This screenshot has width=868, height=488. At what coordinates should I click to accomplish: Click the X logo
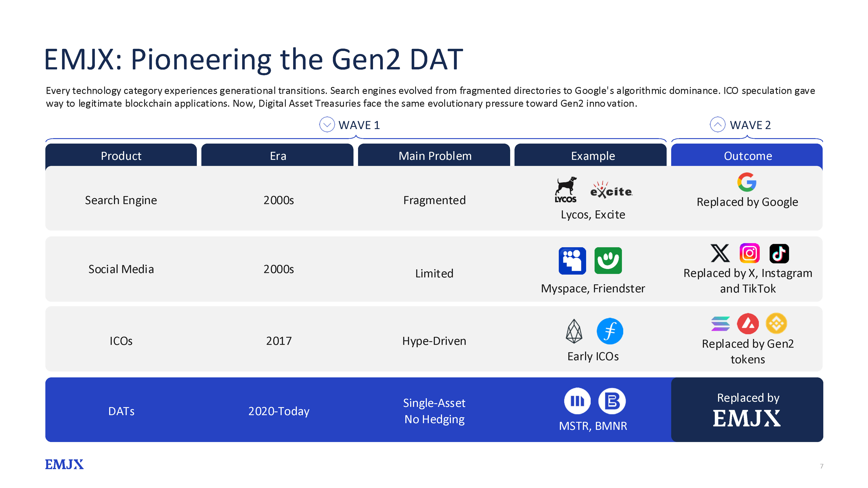(x=720, y=253)
